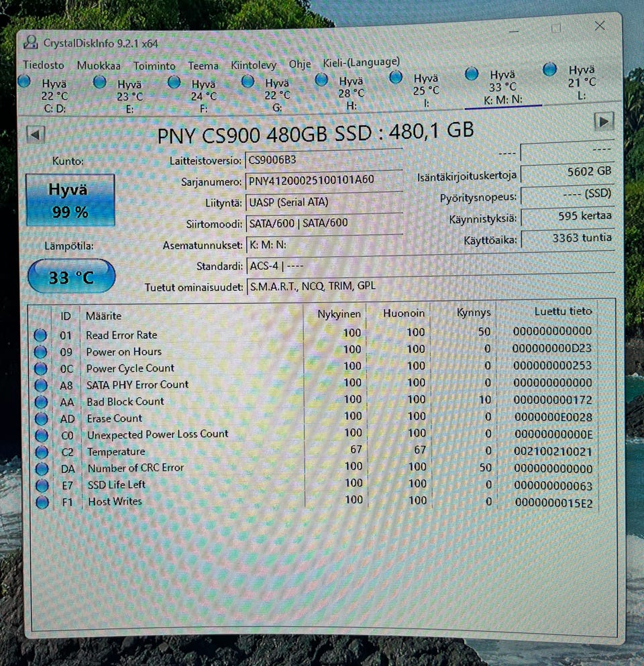Open the Tiedosto menu
Viewport: 644px width, 666px height.
(x=44, y=65)
